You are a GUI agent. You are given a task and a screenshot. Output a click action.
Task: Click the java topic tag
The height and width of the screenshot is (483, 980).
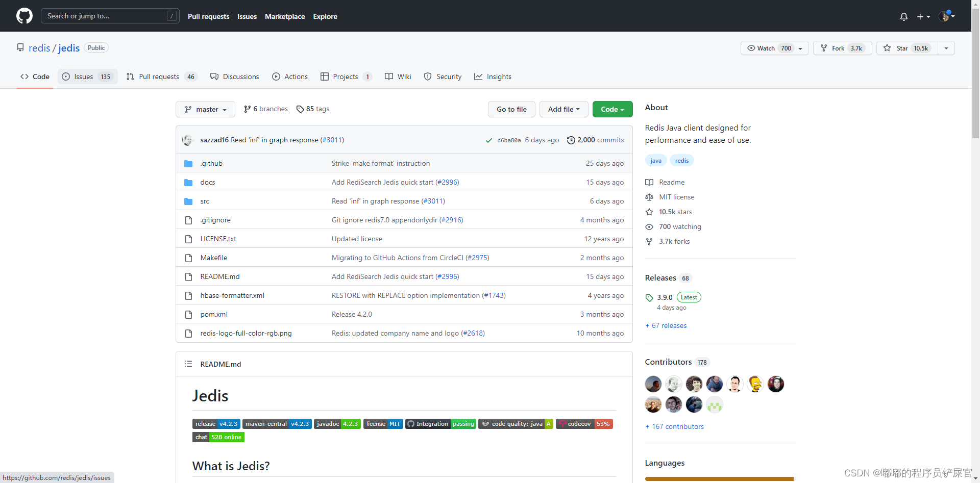[656, 161]
